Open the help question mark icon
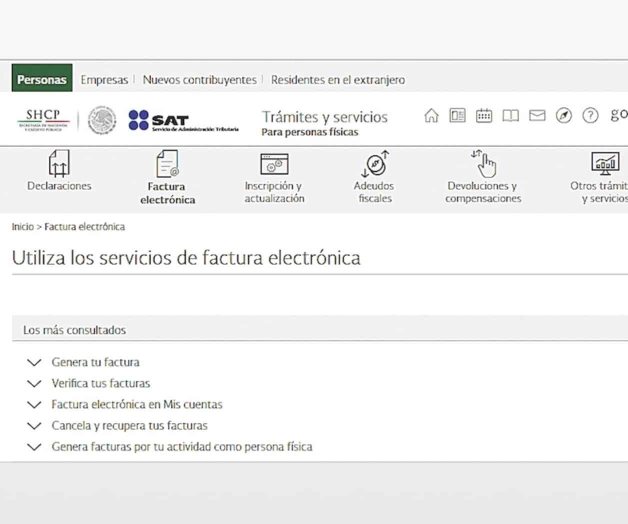This screenshot has height=524, width=628. (590, 116)
